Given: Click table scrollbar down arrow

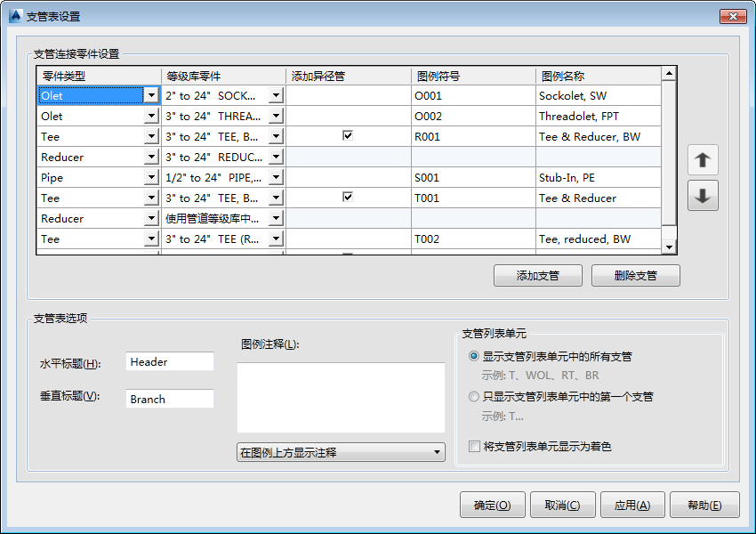Looking at the screenshot, I should [x=669, y=247].
